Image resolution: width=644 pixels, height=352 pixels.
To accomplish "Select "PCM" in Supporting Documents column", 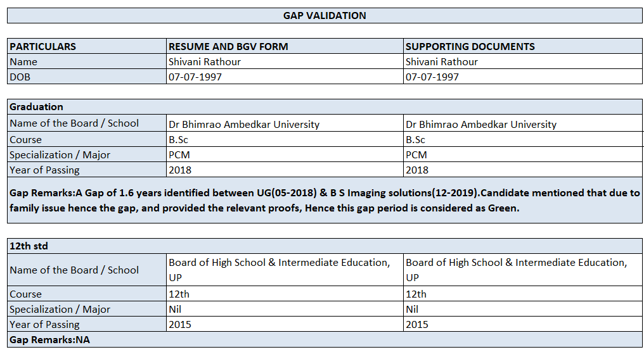I will point(523,154).
